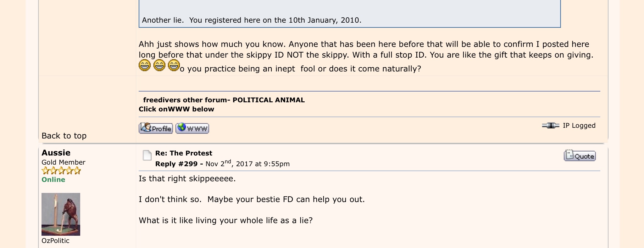Click the "Reply #299" permalink text
644x248 pixels.
pyautogui.click(x=176, y=164)
